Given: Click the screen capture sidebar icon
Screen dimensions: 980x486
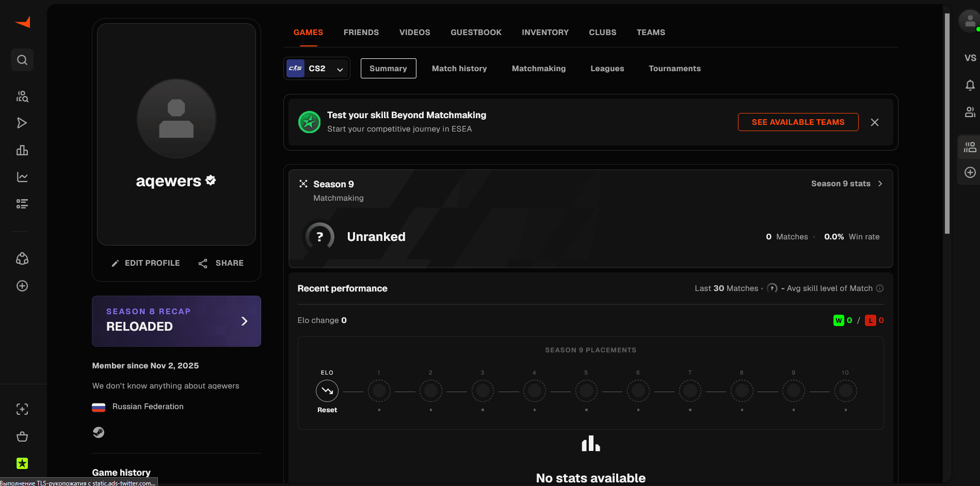Looking at the screenshot, I should pos(22,409).
